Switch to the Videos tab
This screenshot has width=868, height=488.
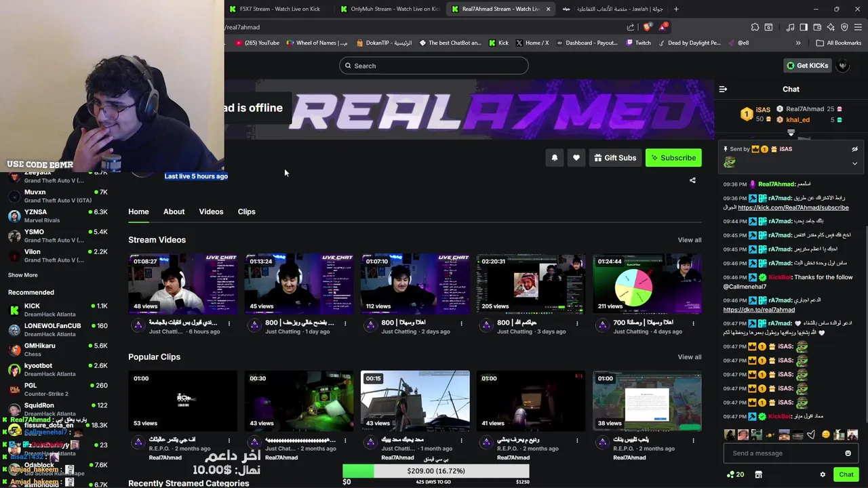point(211,211)
